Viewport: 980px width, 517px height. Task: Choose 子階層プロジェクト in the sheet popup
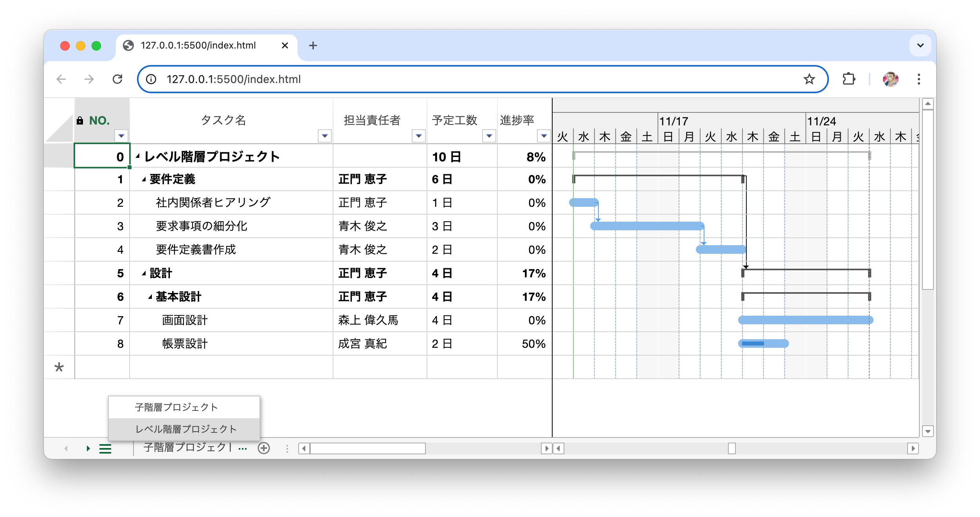pos(184,407)
